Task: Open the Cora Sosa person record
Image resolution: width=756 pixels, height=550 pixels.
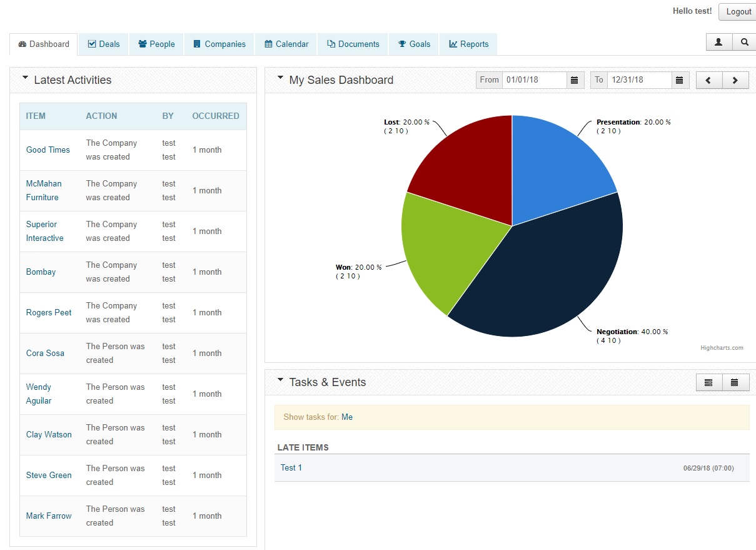Action: pos(45,353)
